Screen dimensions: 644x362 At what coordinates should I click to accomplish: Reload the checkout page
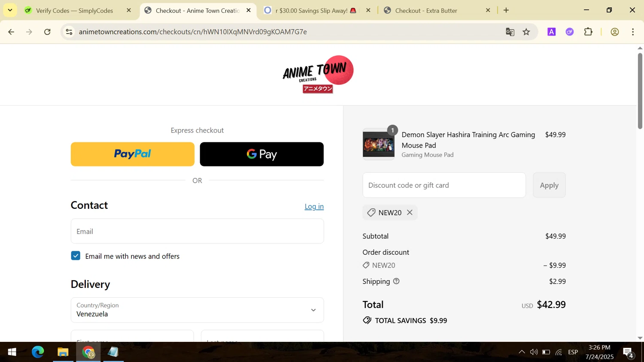pos(48,32)
